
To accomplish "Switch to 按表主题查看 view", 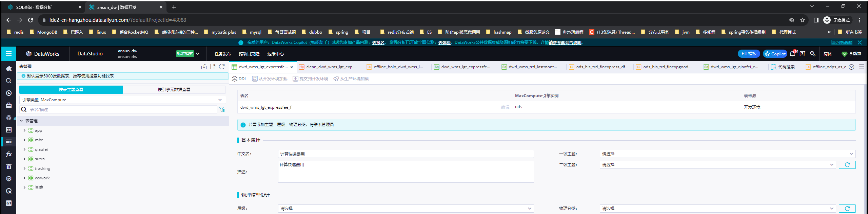I will tap(71, 90).
